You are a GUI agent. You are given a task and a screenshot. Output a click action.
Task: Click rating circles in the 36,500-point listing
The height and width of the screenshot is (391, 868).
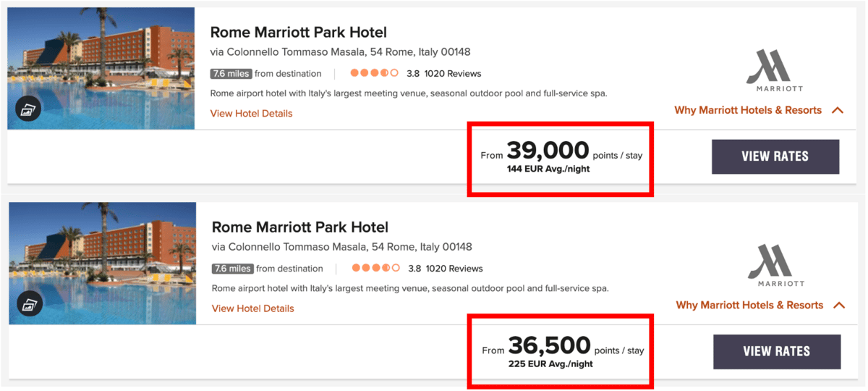pos(376,268)
